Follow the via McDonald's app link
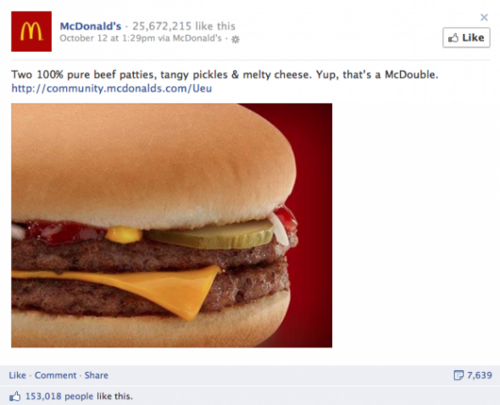The height and width of the screenshot is (405, 500). [189, 38]
